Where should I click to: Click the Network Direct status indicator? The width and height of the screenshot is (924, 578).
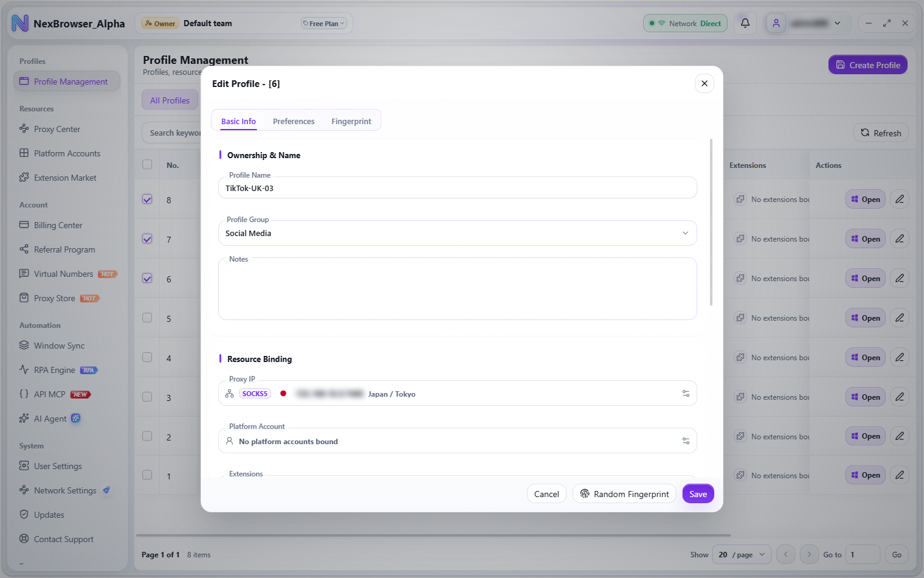685,23
